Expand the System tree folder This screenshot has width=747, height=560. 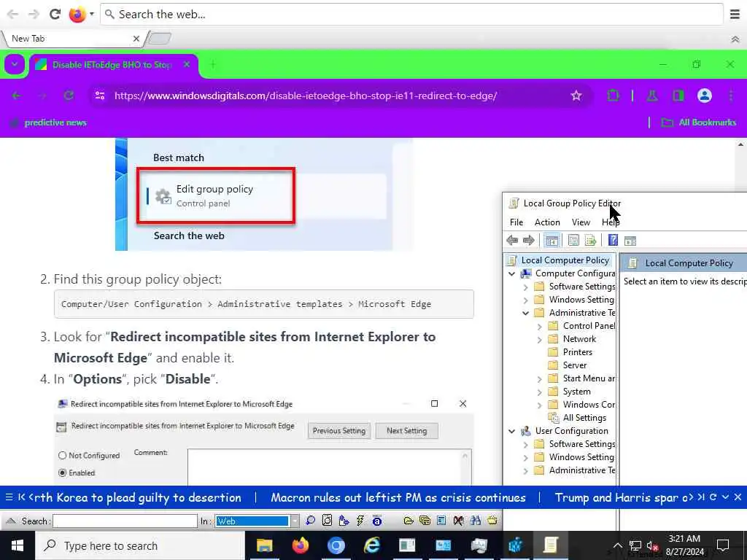point(539,392)
